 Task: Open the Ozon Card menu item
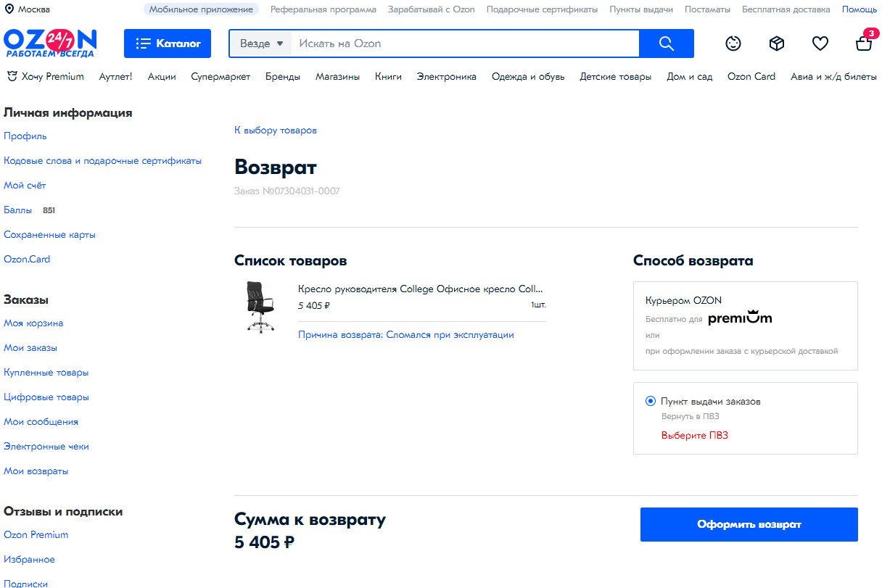pos(751,76)
